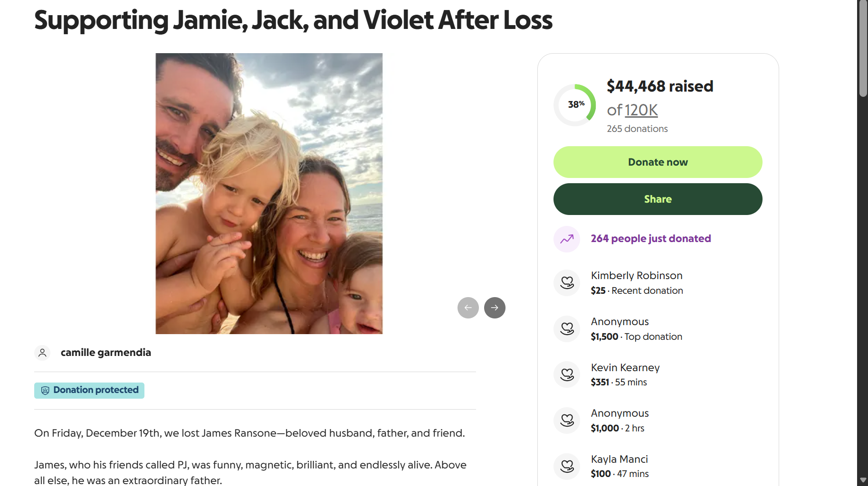868x486 pixels.
Task: Click the trending arrow donation icon
Action: click(x=567, y=239)
